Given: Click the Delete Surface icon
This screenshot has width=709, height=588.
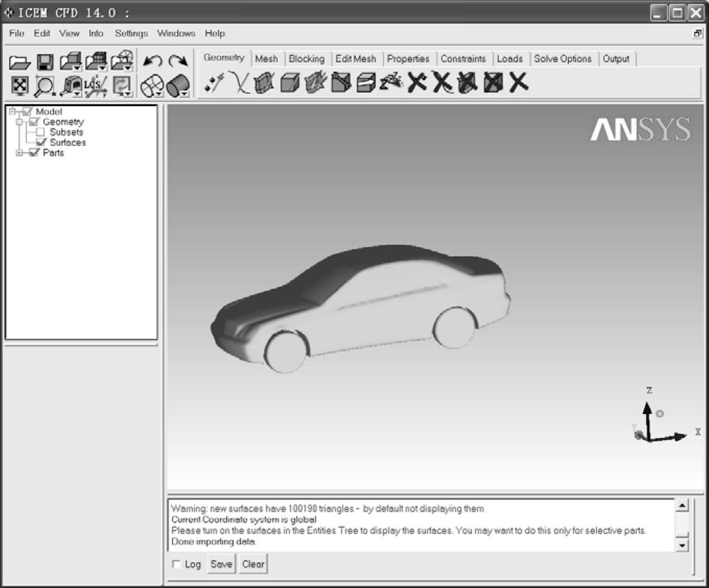Looking at the screenshot, I should pyautogui.click(x=467, y=83).
